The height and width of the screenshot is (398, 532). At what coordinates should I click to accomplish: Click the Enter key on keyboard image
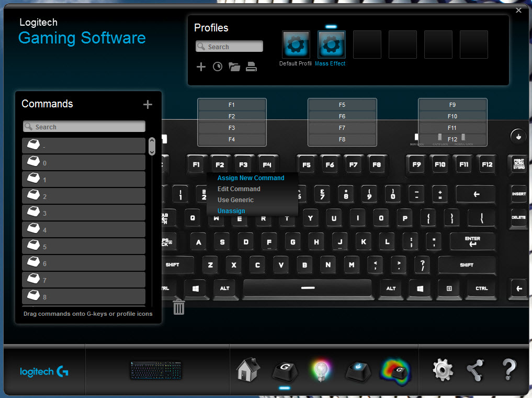pos(472,241)
